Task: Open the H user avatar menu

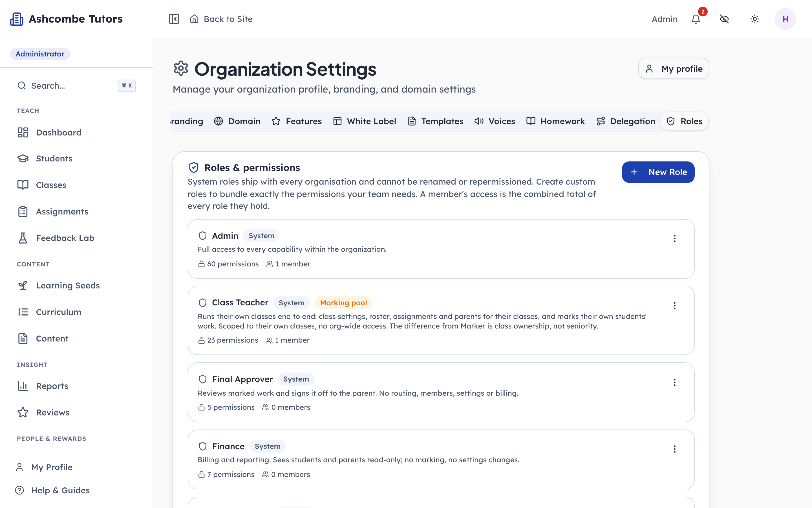Action: 785,19
